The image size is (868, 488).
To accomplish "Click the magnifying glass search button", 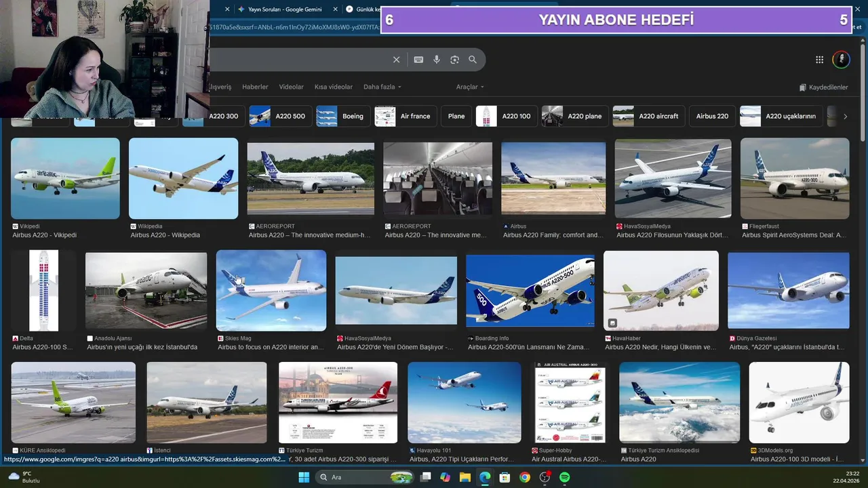I will pos(473,60).
